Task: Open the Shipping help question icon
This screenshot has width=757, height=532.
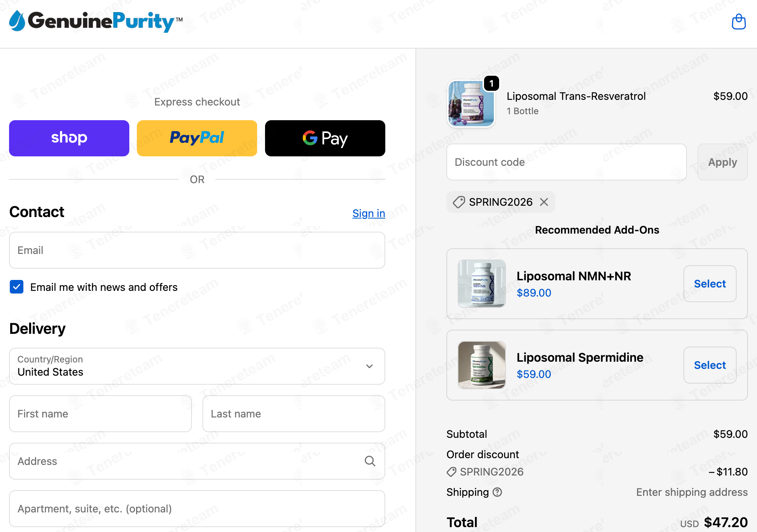Action: (x=498, y=492)
